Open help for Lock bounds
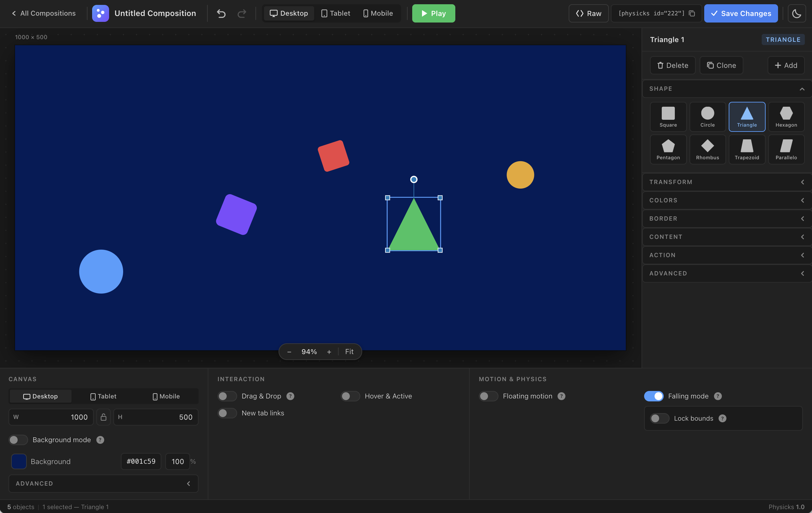 pos(722,418)
